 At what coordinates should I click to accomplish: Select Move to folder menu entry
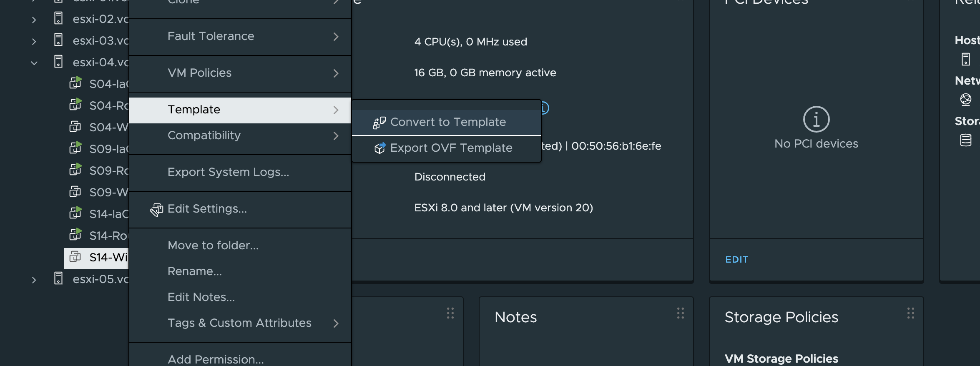click(x=213, y=246)
